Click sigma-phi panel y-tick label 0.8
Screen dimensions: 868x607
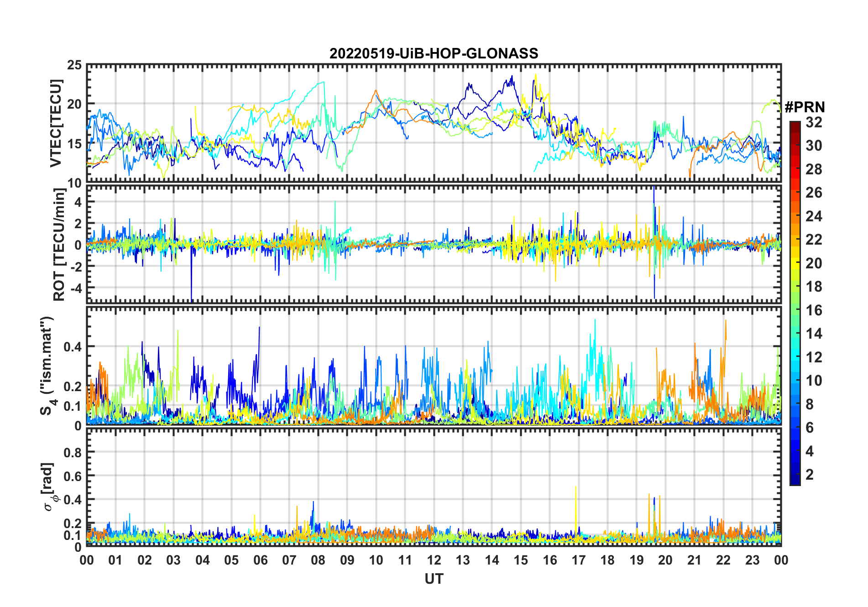(73, 452)
